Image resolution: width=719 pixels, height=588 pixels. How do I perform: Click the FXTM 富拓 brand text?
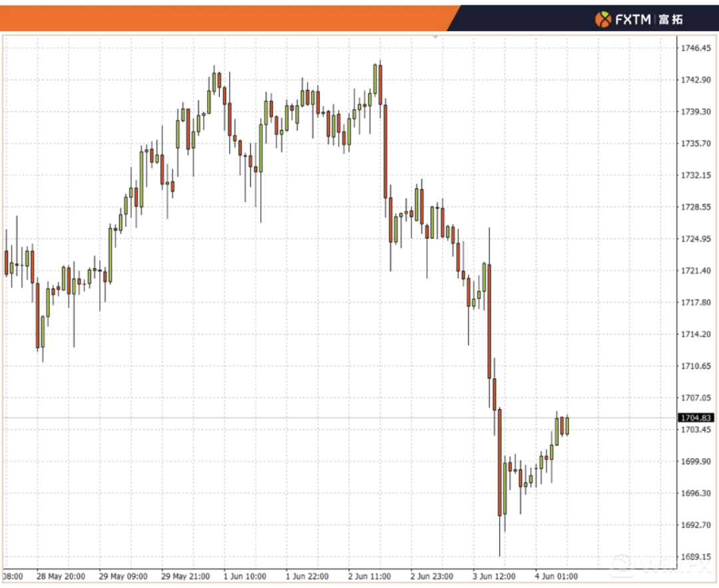pyautogui.click(x=649, y=19)
